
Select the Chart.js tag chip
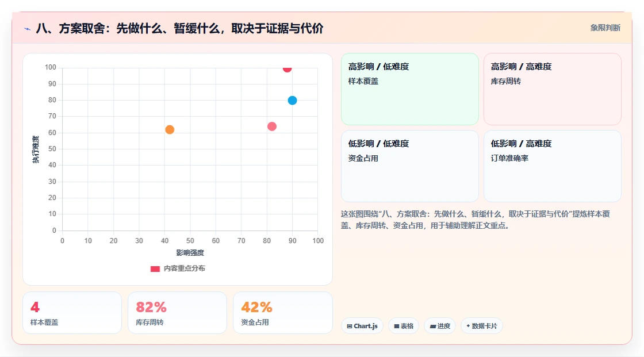click(362, 326)
